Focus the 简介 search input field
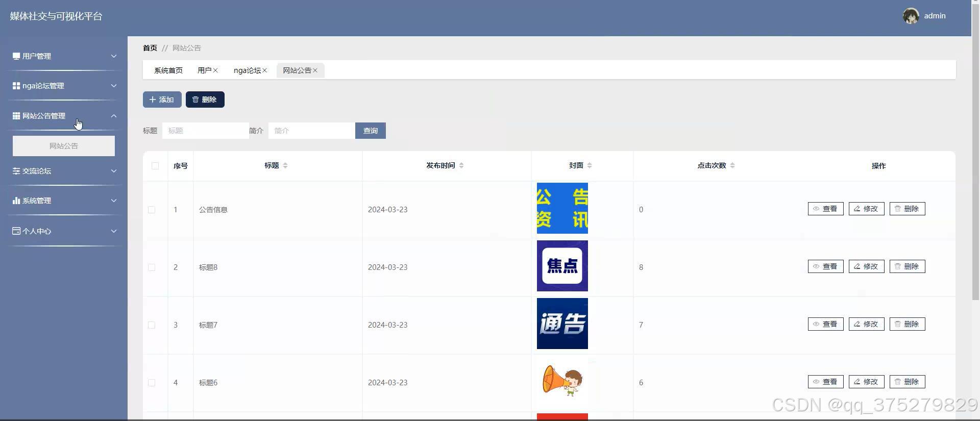Viewport: 980px width, 421px height. click(x=312, y=131)
